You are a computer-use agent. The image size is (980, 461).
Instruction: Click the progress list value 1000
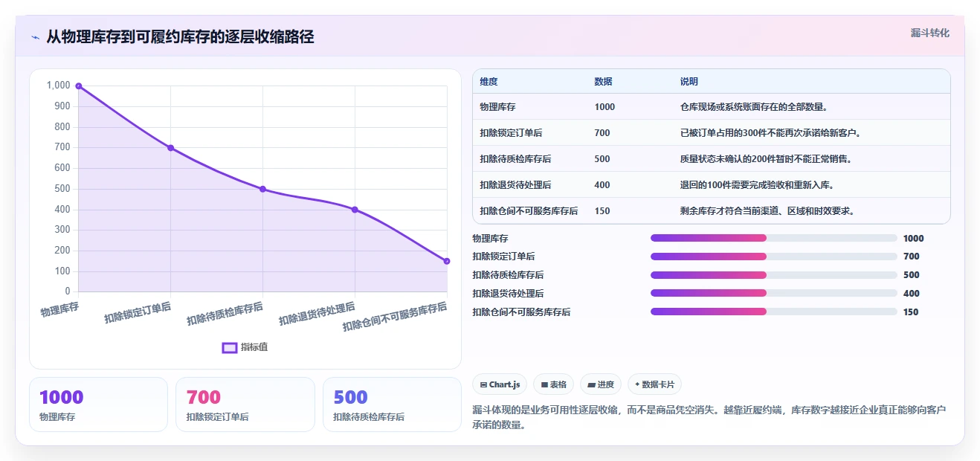(x=913, y=239)
